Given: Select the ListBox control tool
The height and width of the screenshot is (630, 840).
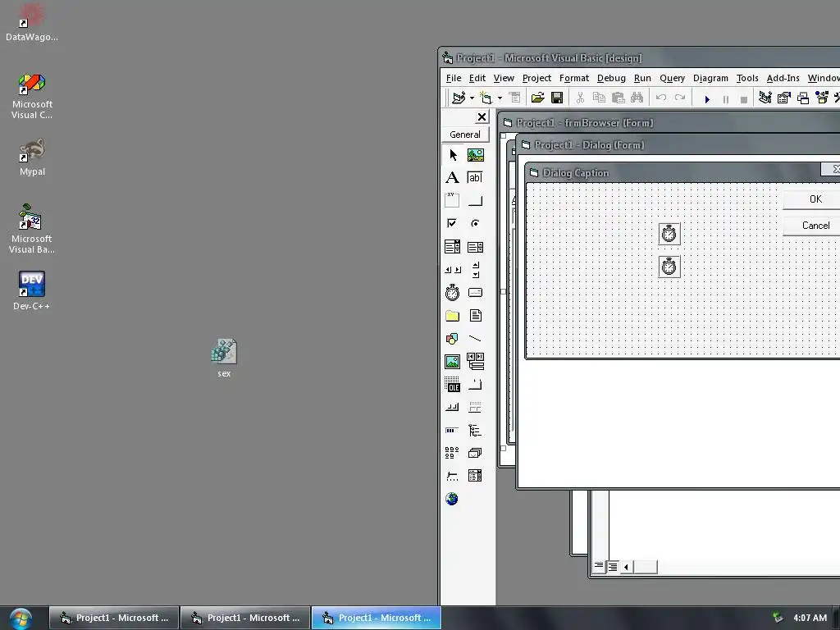Looking at the screenshot, I should click(475, 246).
